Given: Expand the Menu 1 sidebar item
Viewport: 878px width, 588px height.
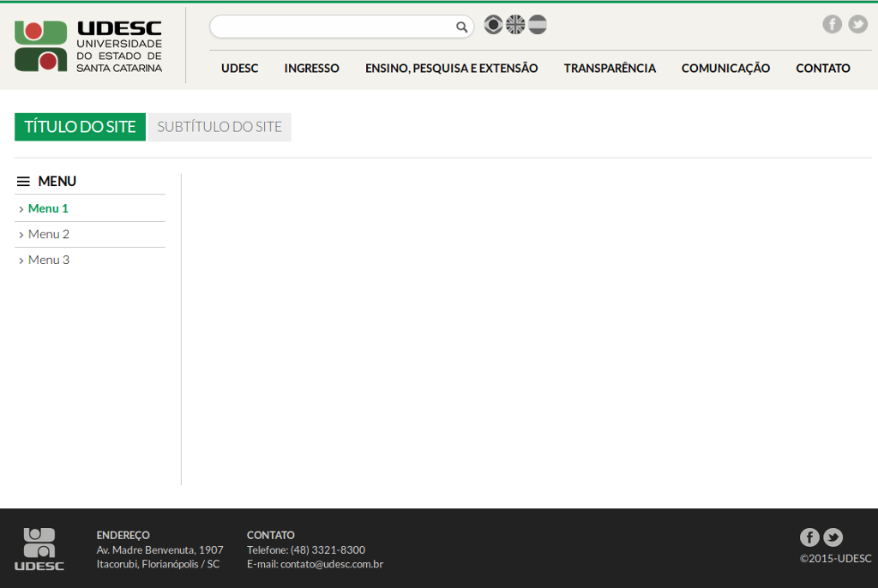Looking at the screenshot, I should [x=48, y=208].
